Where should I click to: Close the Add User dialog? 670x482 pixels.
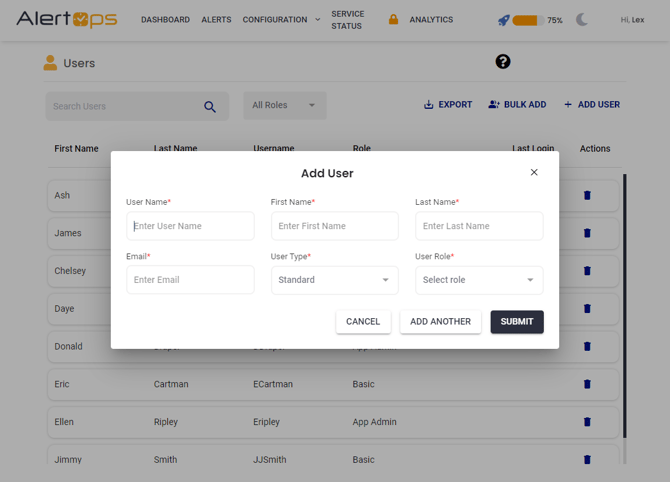coord(534,172)
